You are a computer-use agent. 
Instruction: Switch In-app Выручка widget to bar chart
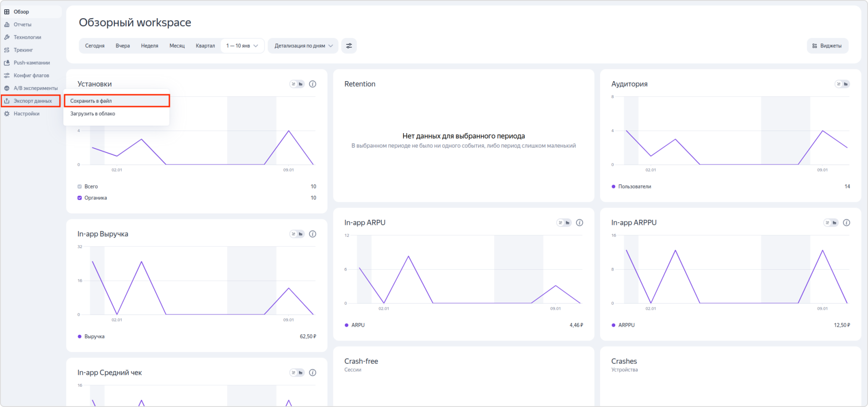coord(300,234)
